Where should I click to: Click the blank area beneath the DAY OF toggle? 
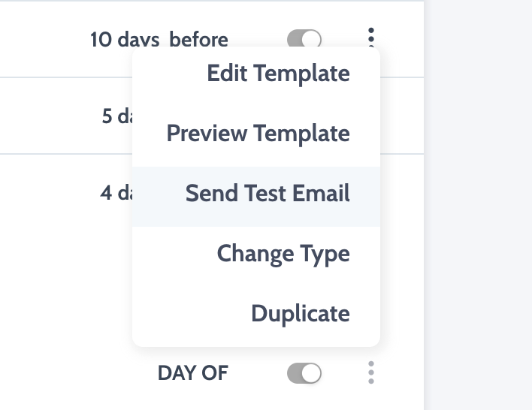tap(304, 399)
